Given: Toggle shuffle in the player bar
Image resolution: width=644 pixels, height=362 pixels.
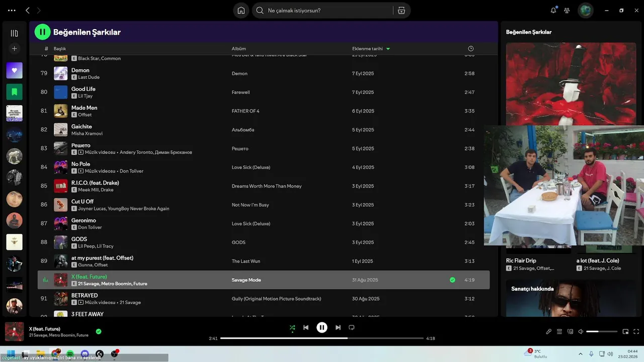Looking at the screenshot, I should 292,327.
